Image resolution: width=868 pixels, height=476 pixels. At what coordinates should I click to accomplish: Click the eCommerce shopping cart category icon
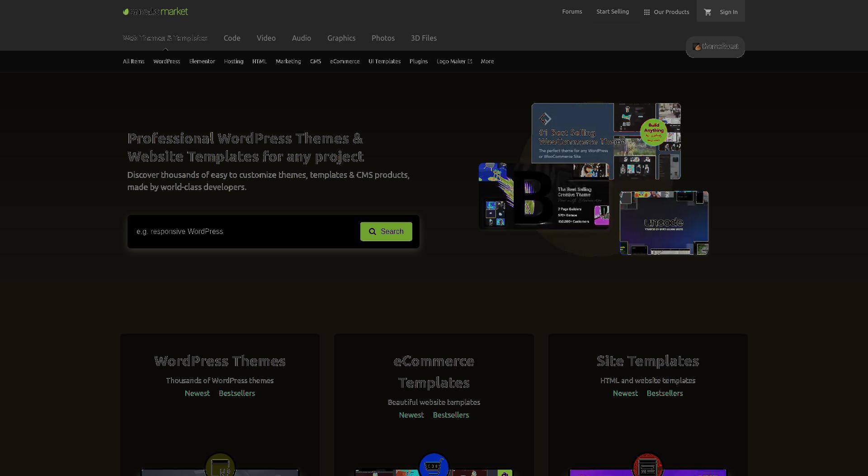point(434,466)
